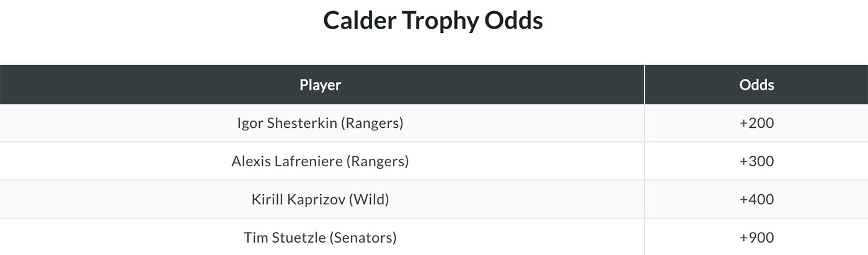Click "(Rangers)" next to Alexis Lafreniere

tap(378, 162)
